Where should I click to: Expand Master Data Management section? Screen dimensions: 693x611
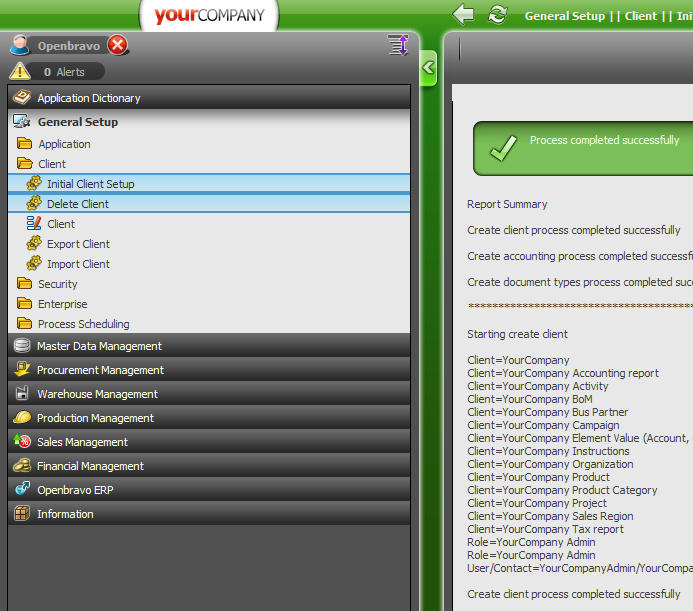click(209, 346)
